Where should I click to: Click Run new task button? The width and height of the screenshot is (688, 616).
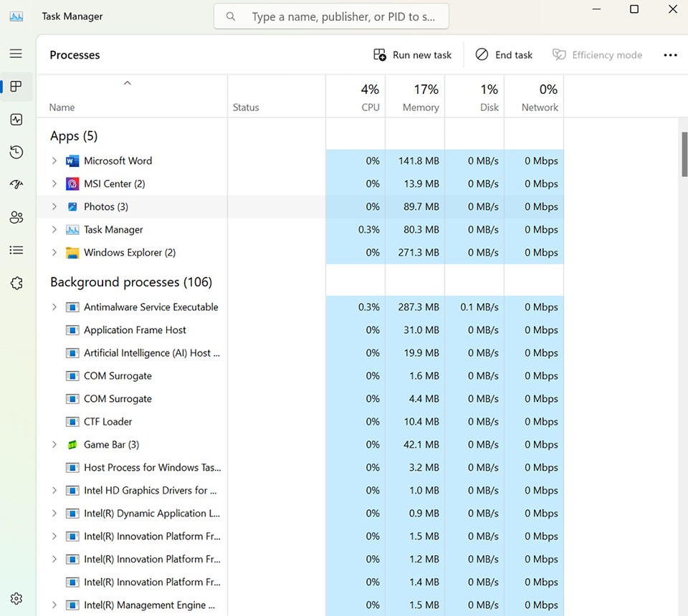point(413,55)
